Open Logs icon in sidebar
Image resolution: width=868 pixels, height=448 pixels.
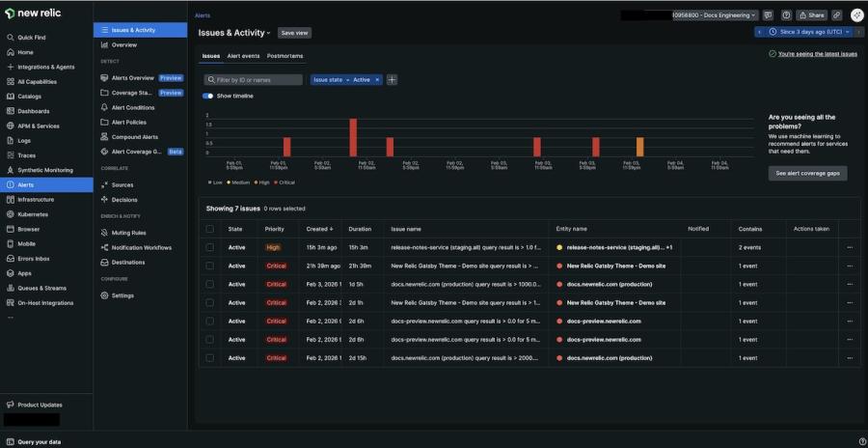(x=10, y=141)
